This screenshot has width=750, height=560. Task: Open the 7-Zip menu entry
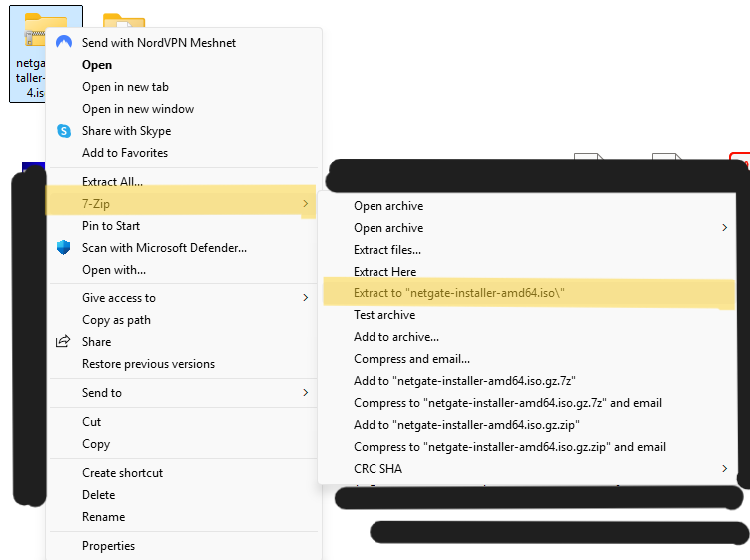[184, 204]
